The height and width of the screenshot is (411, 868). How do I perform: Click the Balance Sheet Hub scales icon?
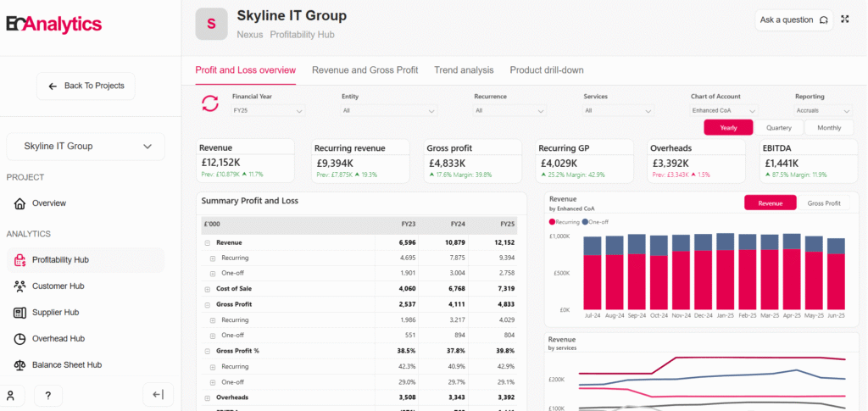tap(19, 365)
